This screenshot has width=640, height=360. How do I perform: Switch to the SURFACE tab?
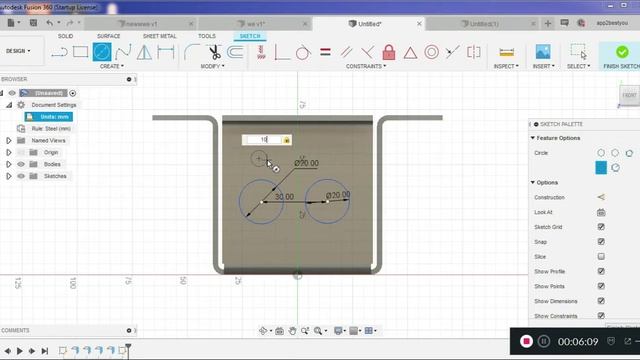tap(109, 36)
